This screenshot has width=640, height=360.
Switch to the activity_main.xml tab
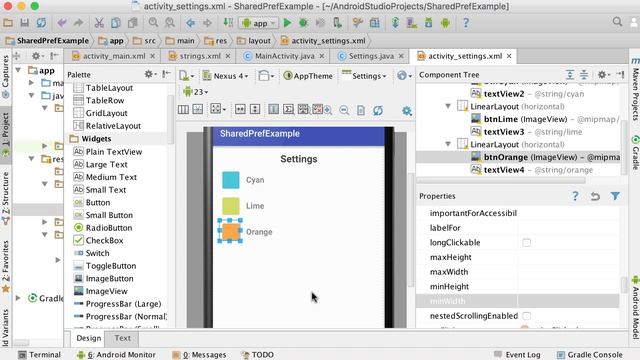[113, 56]
